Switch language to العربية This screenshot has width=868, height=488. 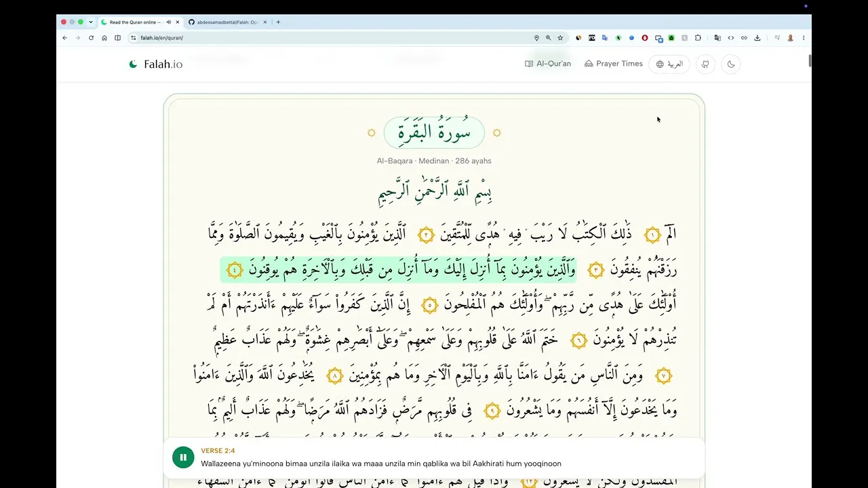(x=669, y=64)
